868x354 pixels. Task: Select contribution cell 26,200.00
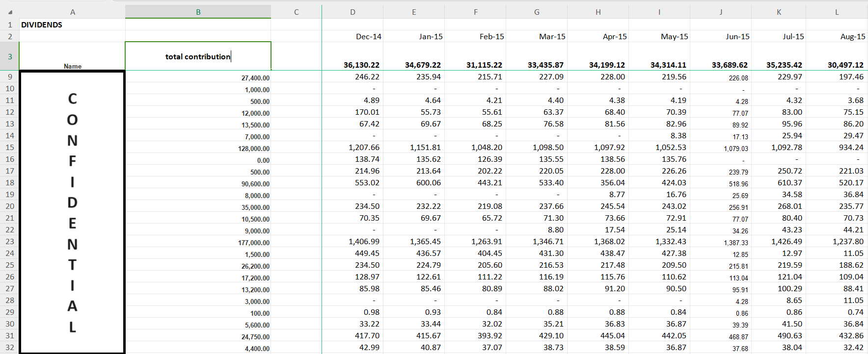point(198,265)
